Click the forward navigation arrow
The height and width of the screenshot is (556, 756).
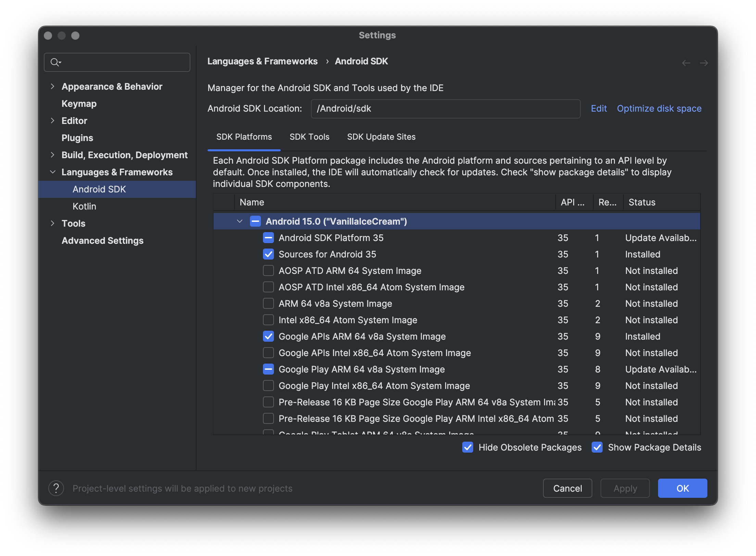(704, 63)
